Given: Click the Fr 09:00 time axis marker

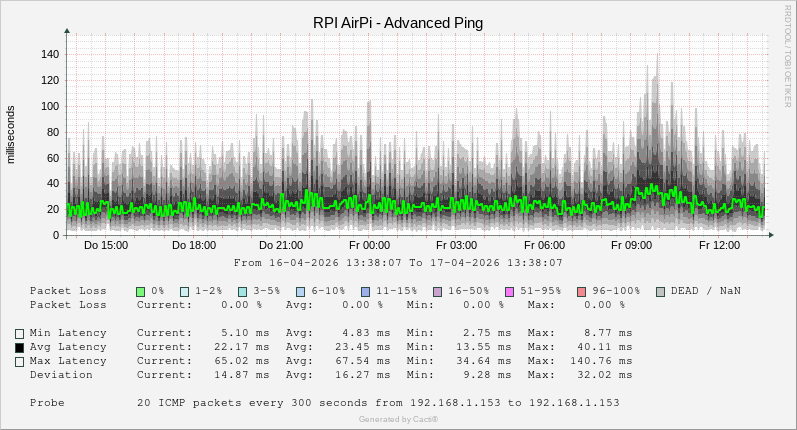Looking at the screenshot, I should pos(631,245).
